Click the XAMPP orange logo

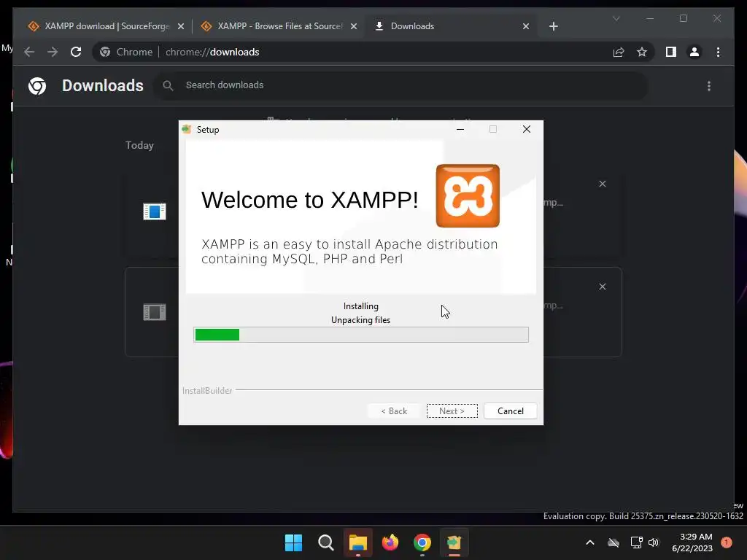point(468,195)
